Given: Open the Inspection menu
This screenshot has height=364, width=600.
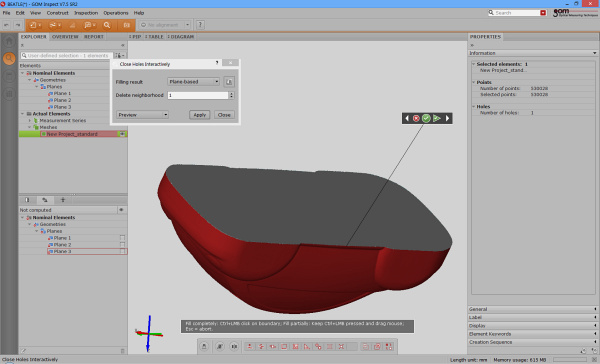Looking at the screenshot, I should pyautogui.click(x=86, y=13).
